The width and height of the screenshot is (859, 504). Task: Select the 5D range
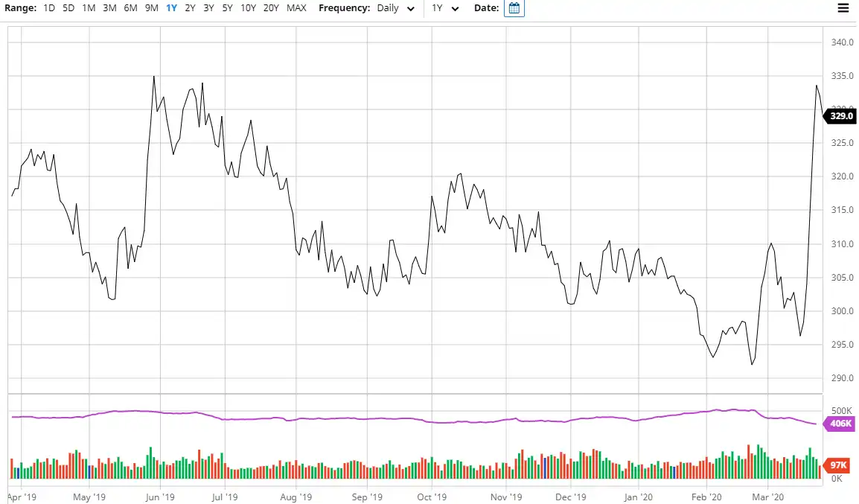click(x=68, y=8)
